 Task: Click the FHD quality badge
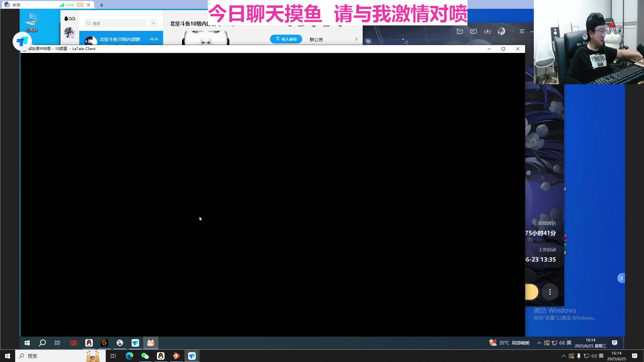tap(80, 5)
